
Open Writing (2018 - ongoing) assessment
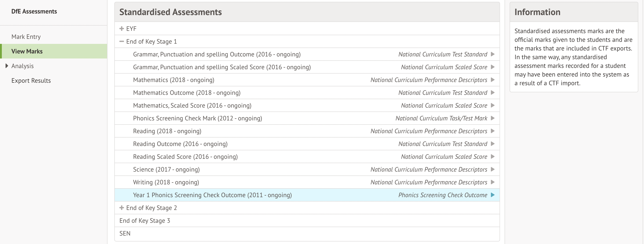pyautogui.click(x=166, y=182)
